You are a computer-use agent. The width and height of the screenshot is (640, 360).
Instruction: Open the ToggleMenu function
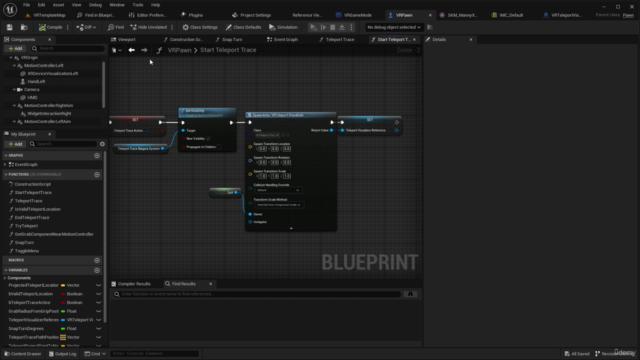27,251
